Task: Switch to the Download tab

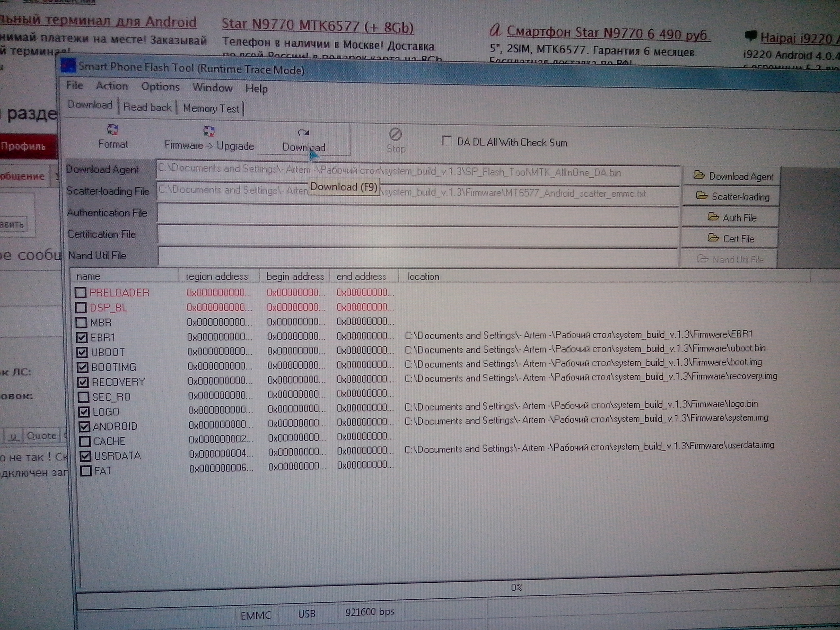Action: (90, 105)
